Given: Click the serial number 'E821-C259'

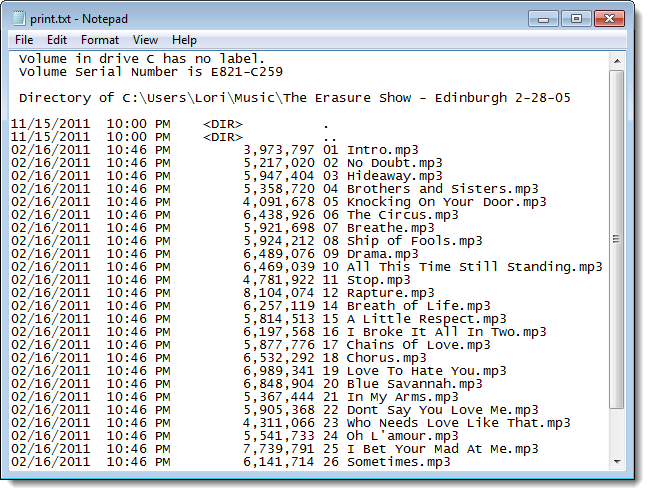Looking at the screenshot, I should tap(247, 72).
